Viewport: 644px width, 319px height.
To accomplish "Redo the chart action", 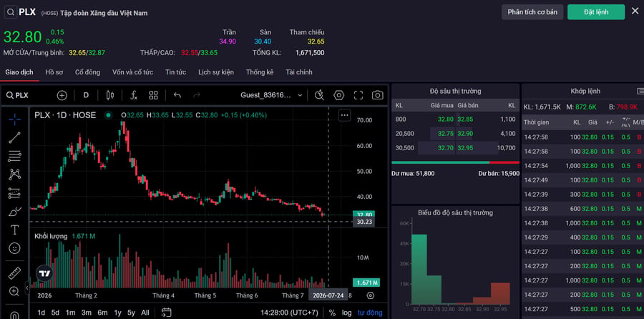I will tap(197, 95).
